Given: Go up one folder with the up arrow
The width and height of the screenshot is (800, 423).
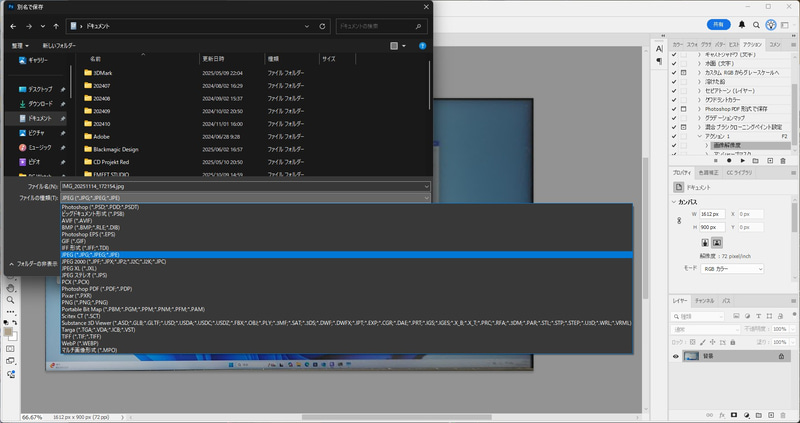Looking at the screenshot, I should (x=56, y=27).
